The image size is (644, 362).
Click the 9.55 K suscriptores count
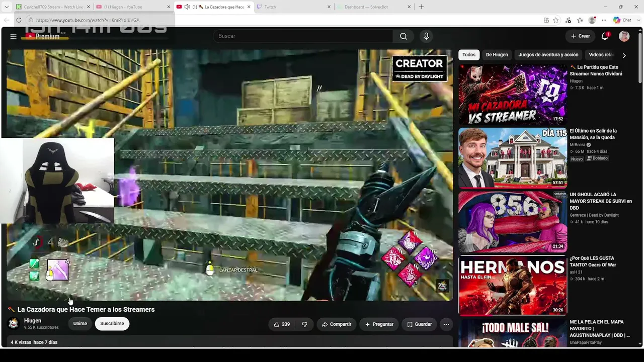point(41,328)
